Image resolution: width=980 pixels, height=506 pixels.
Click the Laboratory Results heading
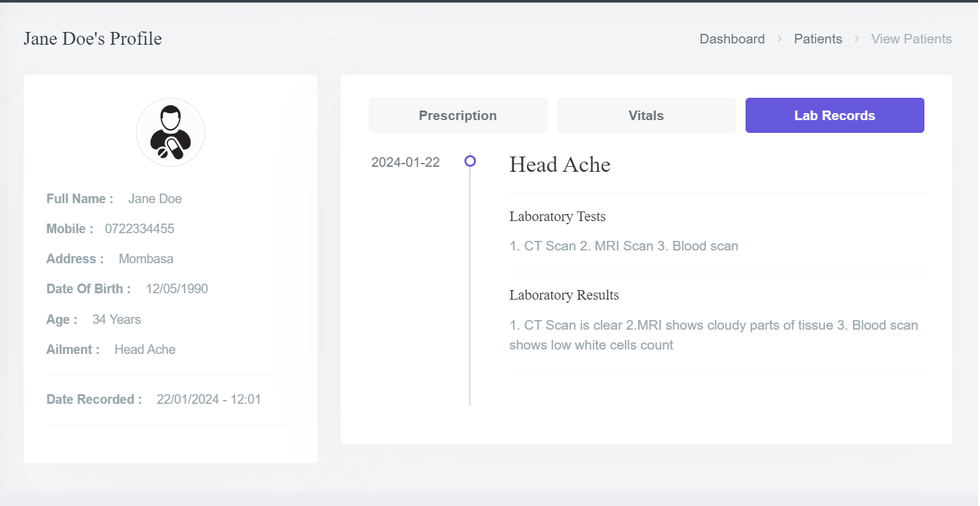coord(564,295)
